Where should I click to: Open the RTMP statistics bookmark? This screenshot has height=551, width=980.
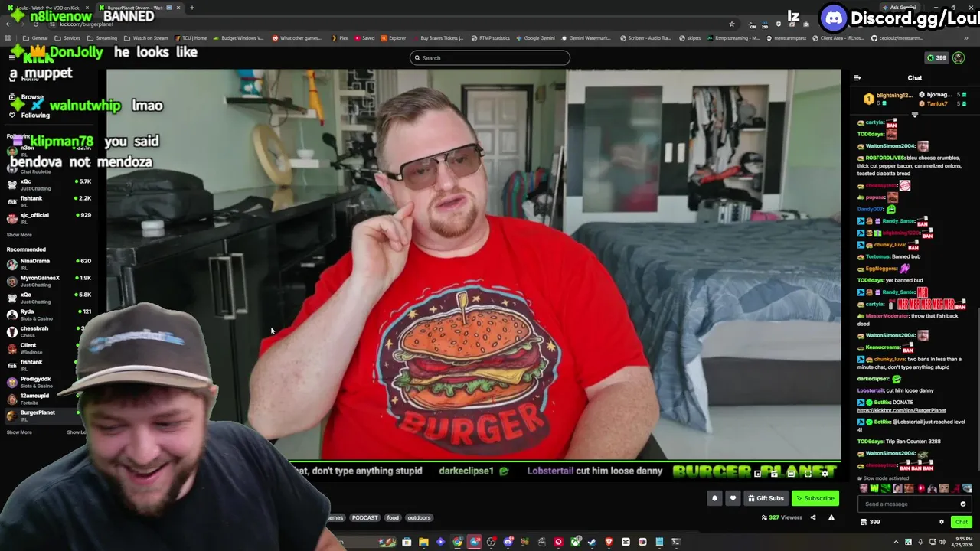pyautogui.click(x=490, y=38)
